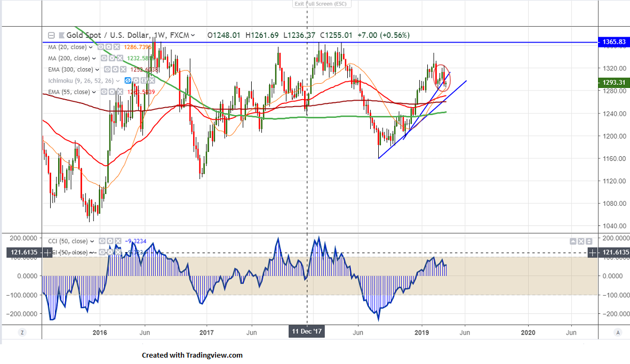Click the 1293.31 current price label
The image size is (630, 364).
point(614,82)
